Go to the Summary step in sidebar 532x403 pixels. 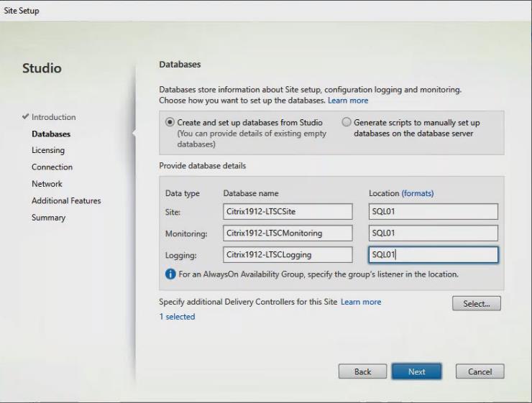pyautogui.click(x=48, y=218)
